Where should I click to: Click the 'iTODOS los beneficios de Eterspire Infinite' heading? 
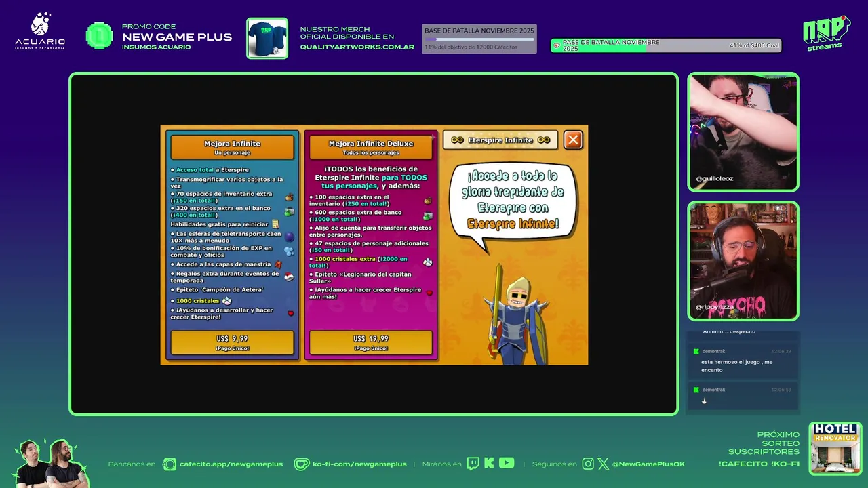coord(371,178)
